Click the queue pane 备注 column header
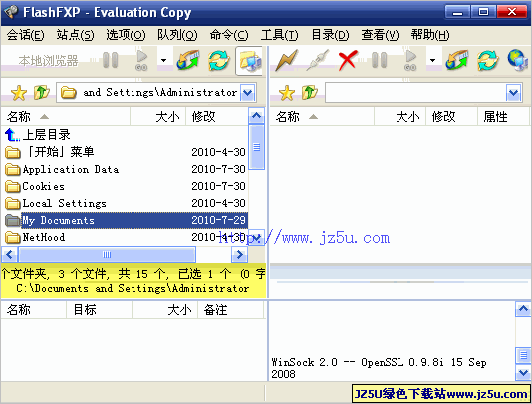The height and width of the screenshot is (404, 532). (231, 309)
